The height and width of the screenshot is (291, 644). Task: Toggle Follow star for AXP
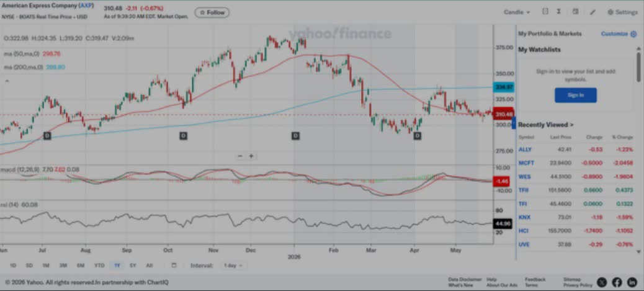coord(202,13)
